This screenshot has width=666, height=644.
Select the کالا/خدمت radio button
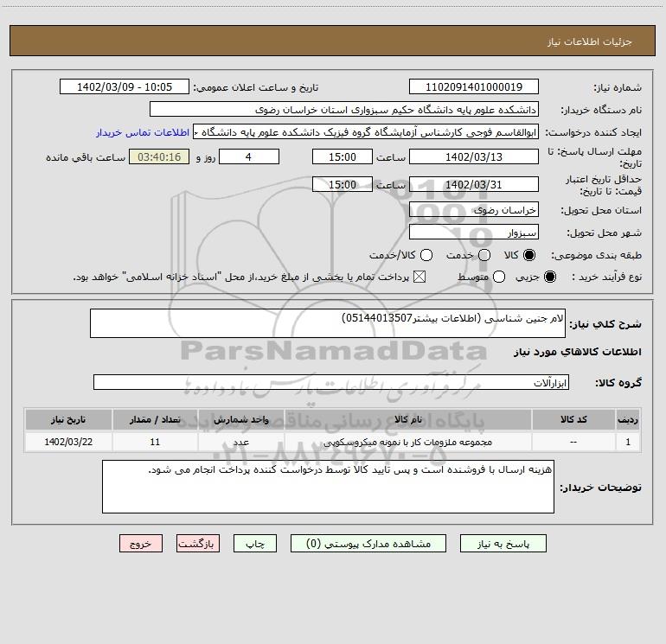426,255
